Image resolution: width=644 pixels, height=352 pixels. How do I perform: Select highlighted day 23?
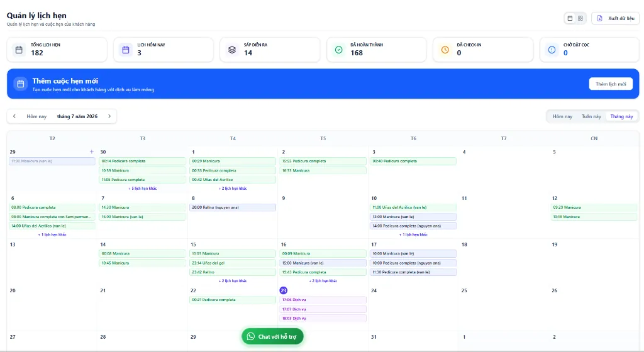[284, 290]
